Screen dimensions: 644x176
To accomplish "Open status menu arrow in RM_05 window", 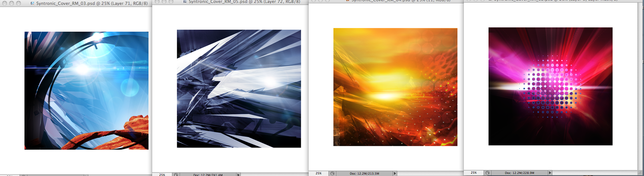I will pos(238,175).
